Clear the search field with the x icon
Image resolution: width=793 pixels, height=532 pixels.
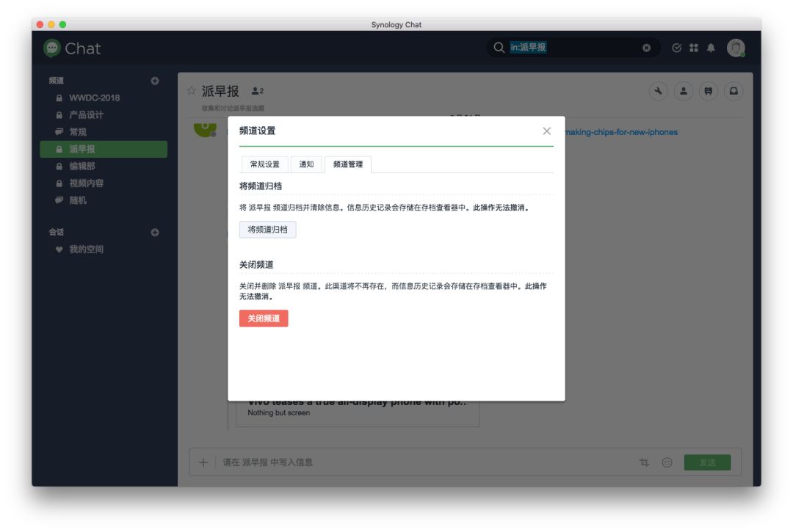[646, 48]
